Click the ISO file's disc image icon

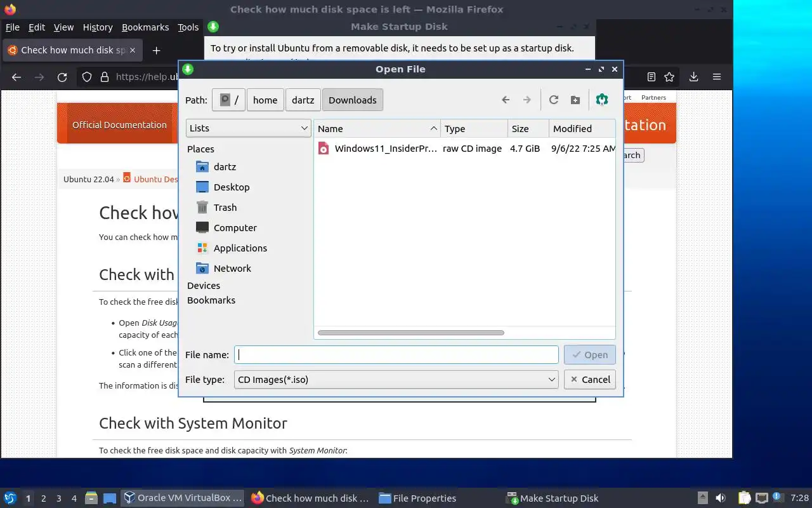pyautogui.click(x=324, y=149)
